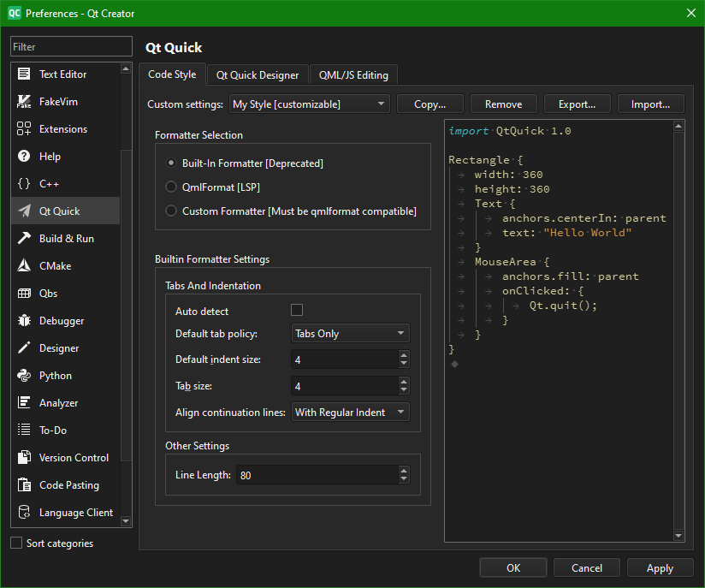Click the Line Length value field
Image resolution: width=705 pixels, height=588 pixels.
point(317,475)
